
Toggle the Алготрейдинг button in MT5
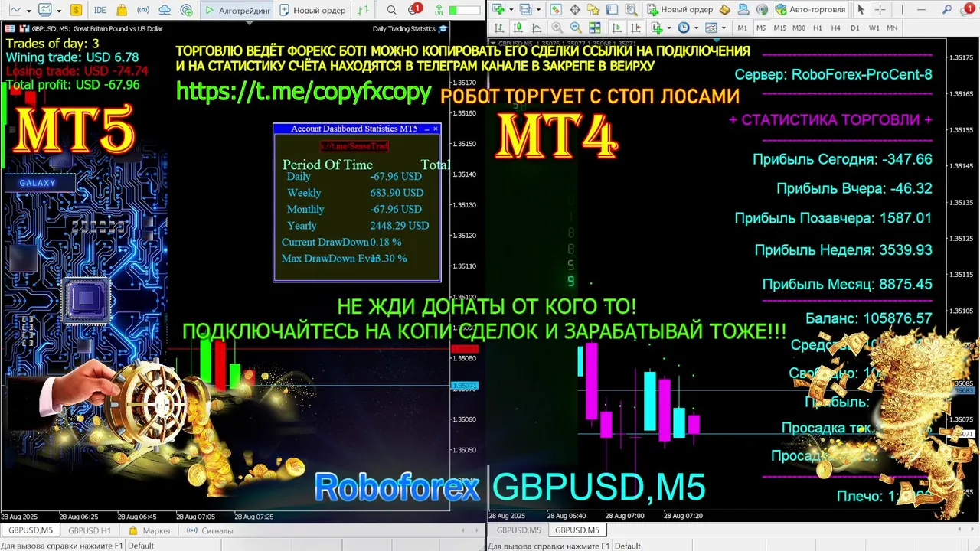tap(237, 11)
